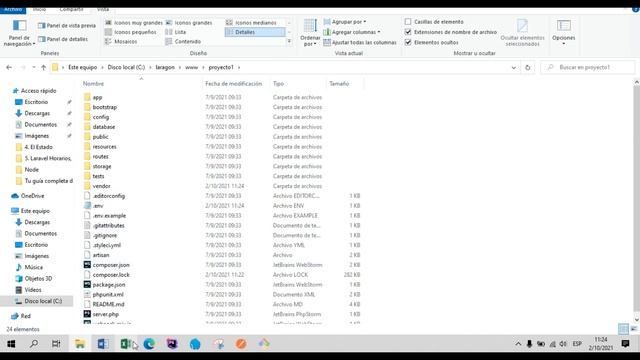Enable Casillas de elemento checkbox
The height and width of the screenshot is (360, 640).
[408, 22]
